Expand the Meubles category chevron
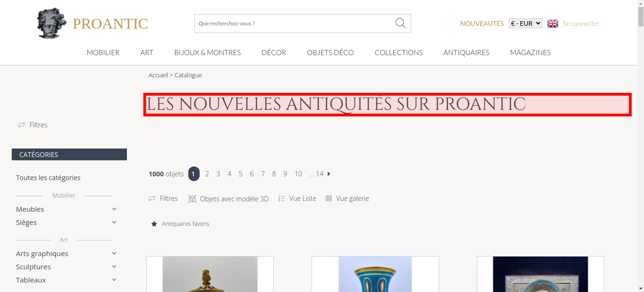644x292 pixels. click(114, 209)
